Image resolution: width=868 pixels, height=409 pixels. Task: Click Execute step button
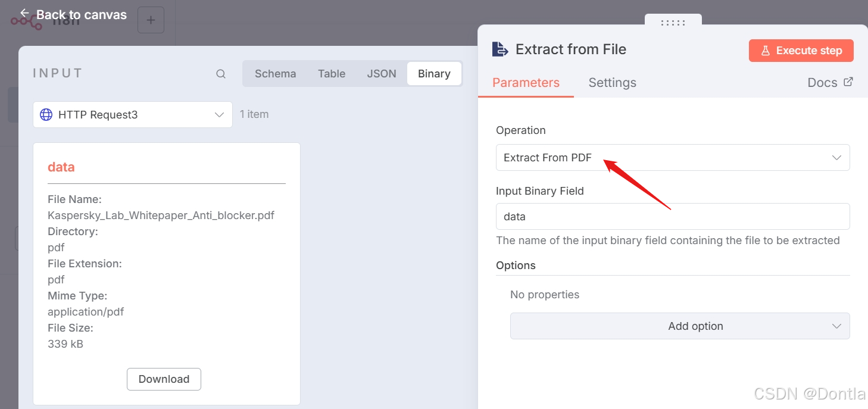click(x=801, y=51)
